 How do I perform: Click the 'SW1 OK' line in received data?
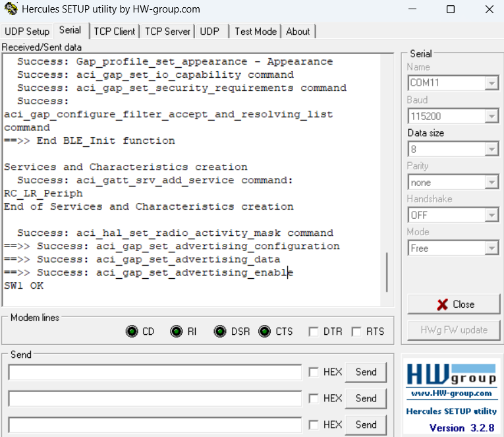(x=24, y=285)
